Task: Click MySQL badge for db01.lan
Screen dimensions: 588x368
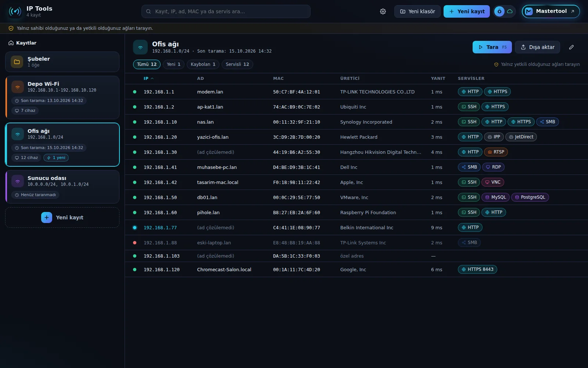Action: 495,197
